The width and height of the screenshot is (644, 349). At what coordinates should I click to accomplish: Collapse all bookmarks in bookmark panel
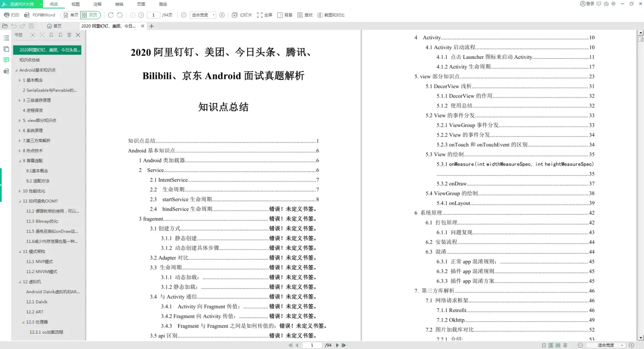click(x=42, y=35)
